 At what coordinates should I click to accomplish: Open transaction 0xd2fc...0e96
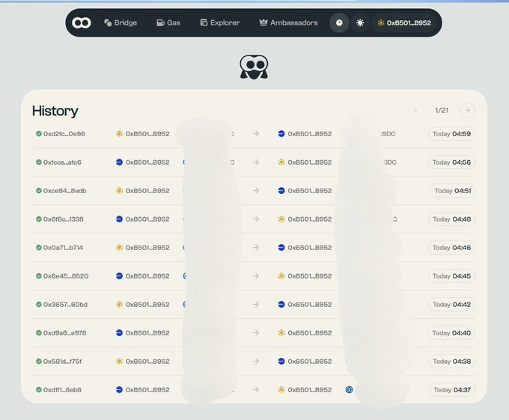coord(64,134)
